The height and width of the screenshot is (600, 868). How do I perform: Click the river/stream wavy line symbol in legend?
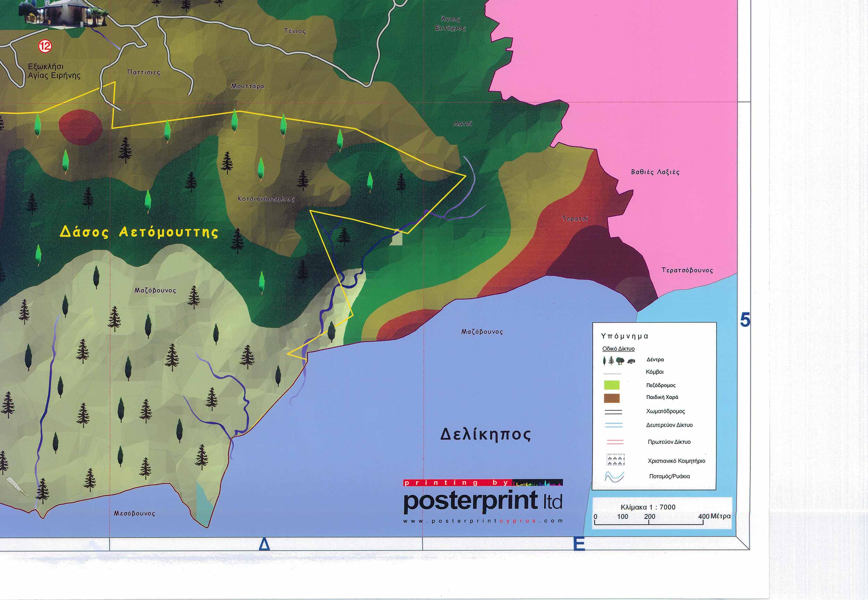(614, 477)
